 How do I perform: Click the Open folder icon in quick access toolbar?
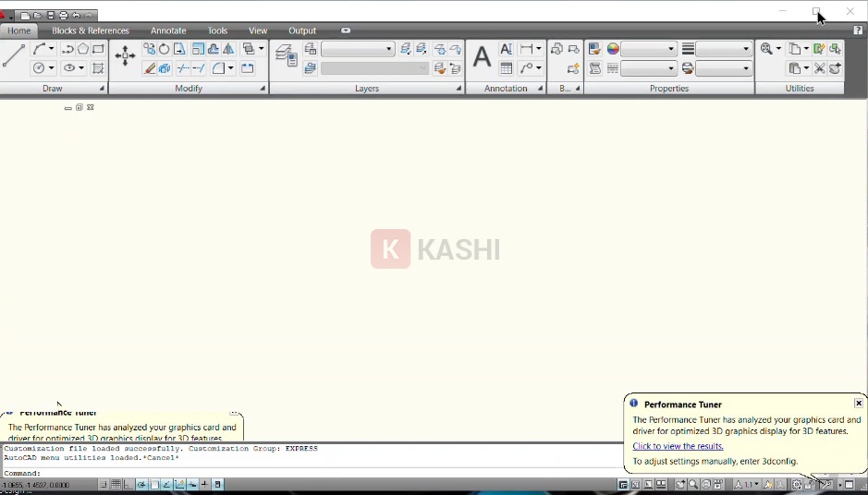click(x=38, y=16)
